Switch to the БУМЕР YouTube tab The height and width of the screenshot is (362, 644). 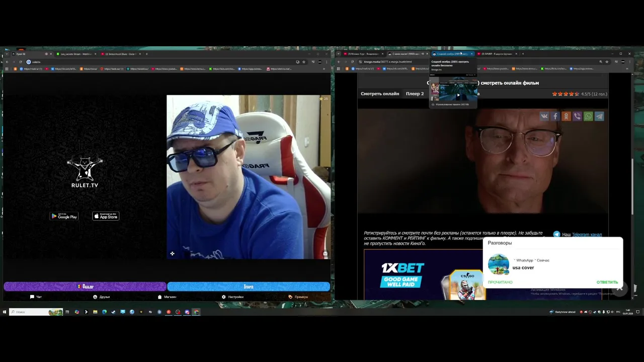[x=497, y=54]
